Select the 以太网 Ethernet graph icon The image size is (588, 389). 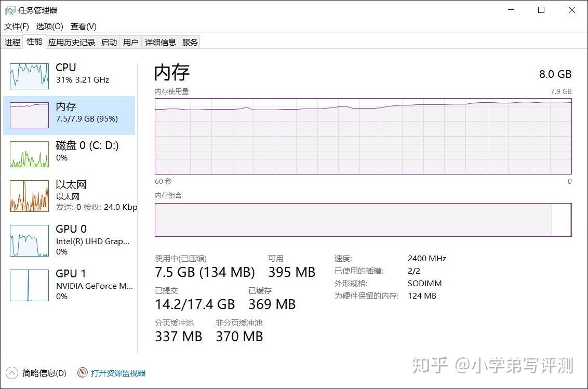coord(29,196)
